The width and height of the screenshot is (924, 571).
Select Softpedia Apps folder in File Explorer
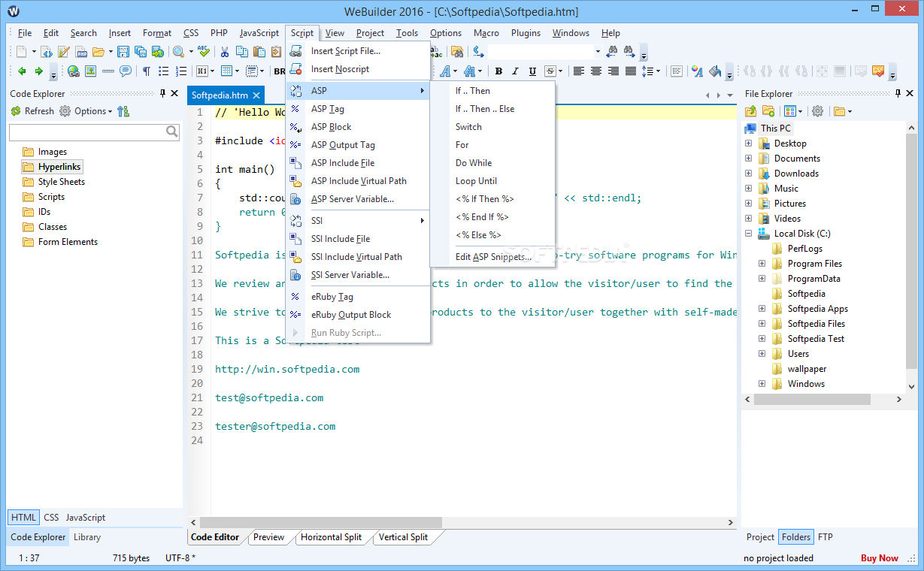[x=817, y=309]
